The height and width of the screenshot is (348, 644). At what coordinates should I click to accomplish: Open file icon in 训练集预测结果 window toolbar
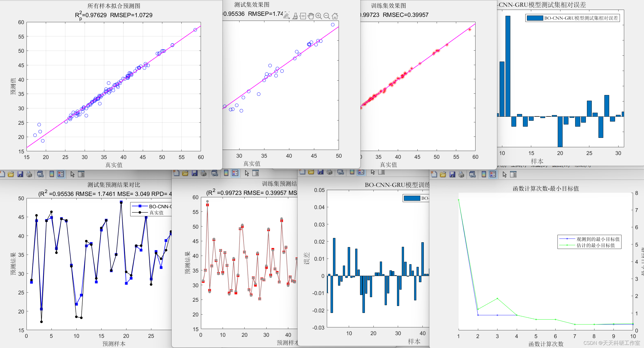[185, 173]
